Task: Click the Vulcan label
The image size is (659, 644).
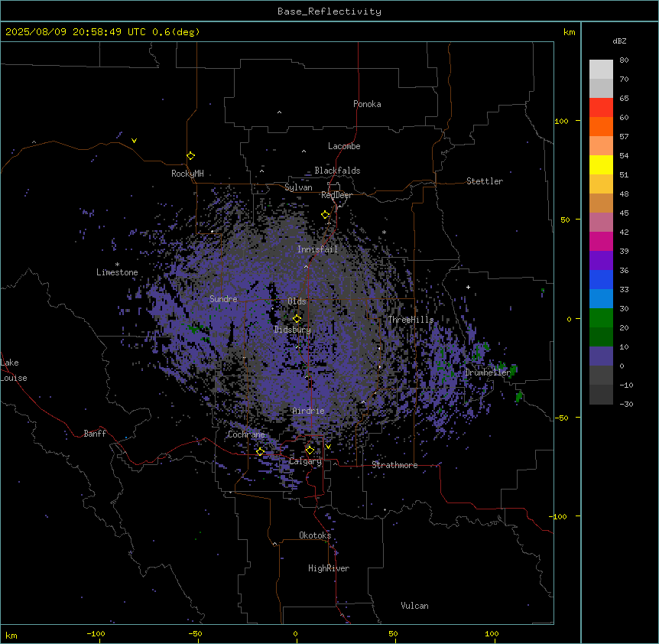Action: pos(414,606)
